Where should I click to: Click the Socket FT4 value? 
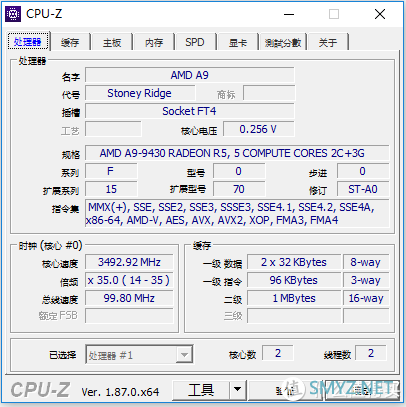[x=190, y=111]
